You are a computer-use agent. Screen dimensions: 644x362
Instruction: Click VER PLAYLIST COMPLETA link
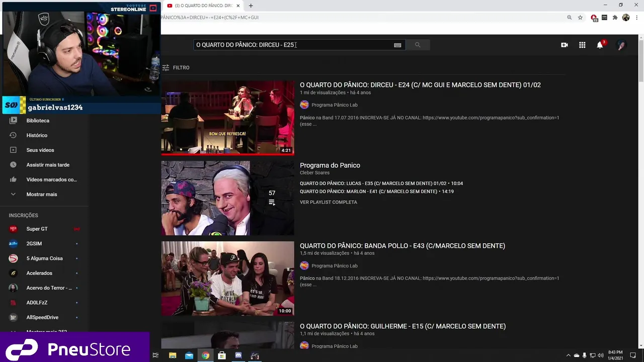coord(329,202)
